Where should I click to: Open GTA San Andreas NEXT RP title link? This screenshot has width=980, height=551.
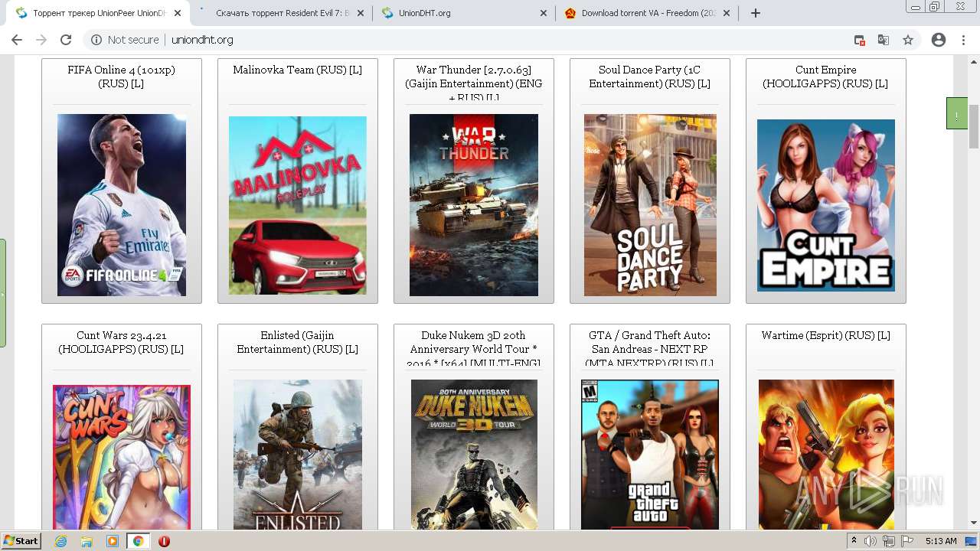pos(649,348)
